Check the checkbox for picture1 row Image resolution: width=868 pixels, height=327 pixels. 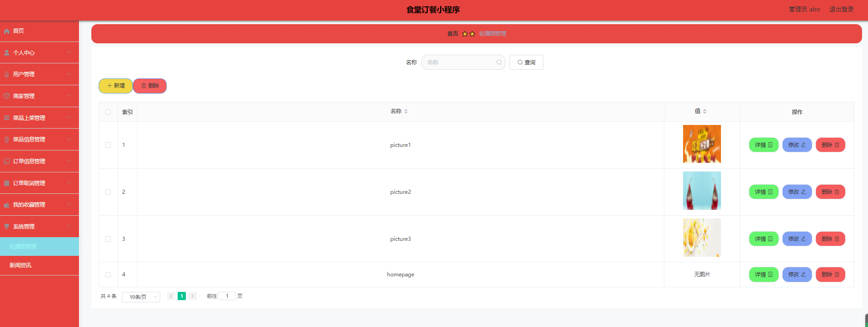[108, 145]
